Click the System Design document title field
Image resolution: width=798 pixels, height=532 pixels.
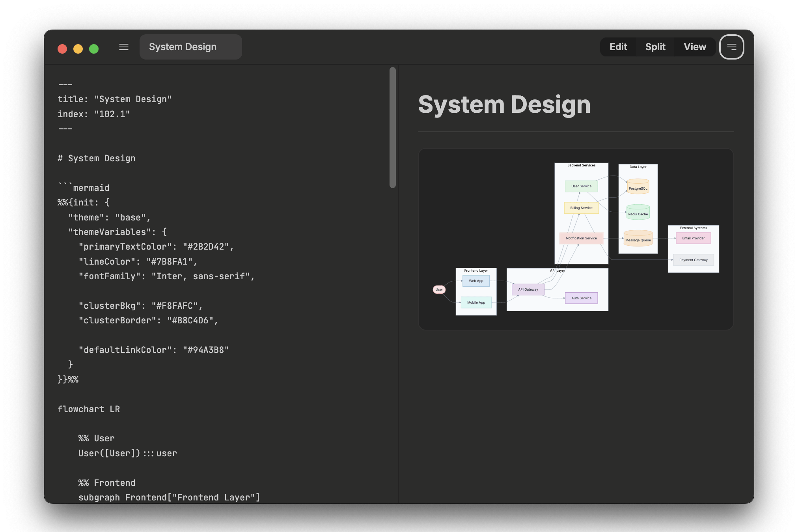click(191, 47)
